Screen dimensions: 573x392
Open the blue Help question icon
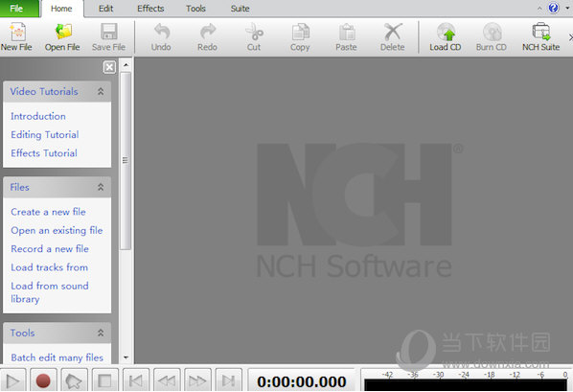[x=554, y=8]
